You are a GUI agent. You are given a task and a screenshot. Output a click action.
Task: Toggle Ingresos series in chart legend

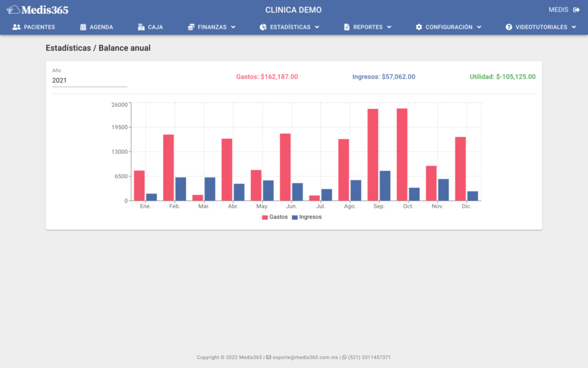(x=307, y=217)
